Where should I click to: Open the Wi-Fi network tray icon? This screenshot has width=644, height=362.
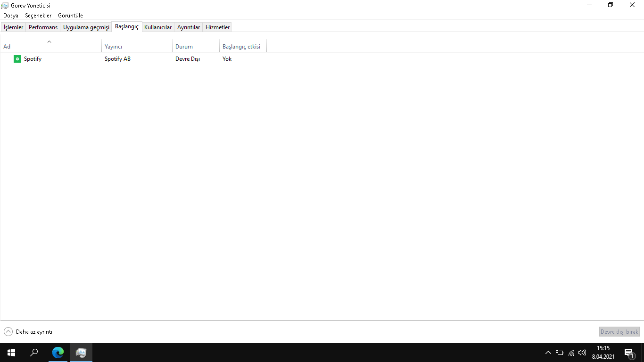pyautogui.click(x=571, y=353)
